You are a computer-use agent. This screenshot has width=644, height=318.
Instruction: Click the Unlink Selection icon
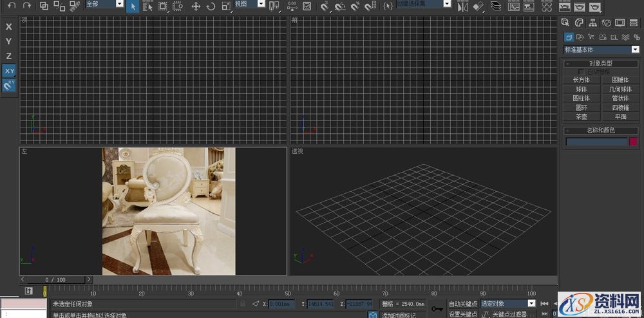click(59, 6)
